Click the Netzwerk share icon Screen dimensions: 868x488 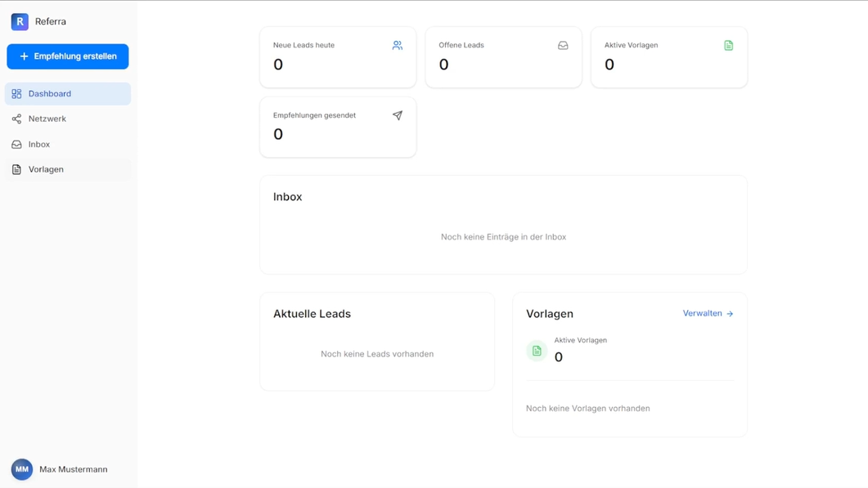[17, 119]
